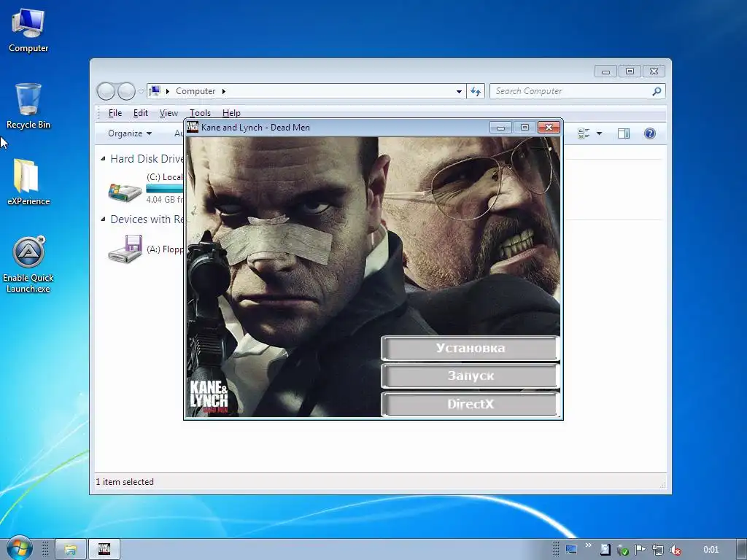Screen dimensions: 747x560
Task: Open the recent pages dropdown arrow
Action: click(141, 91)
